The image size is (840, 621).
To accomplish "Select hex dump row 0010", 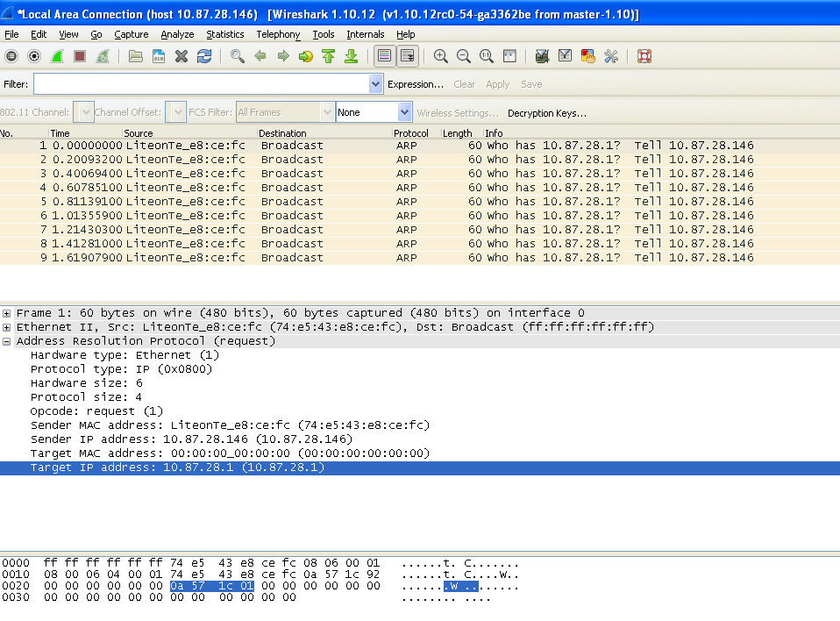I will (260, 575).
